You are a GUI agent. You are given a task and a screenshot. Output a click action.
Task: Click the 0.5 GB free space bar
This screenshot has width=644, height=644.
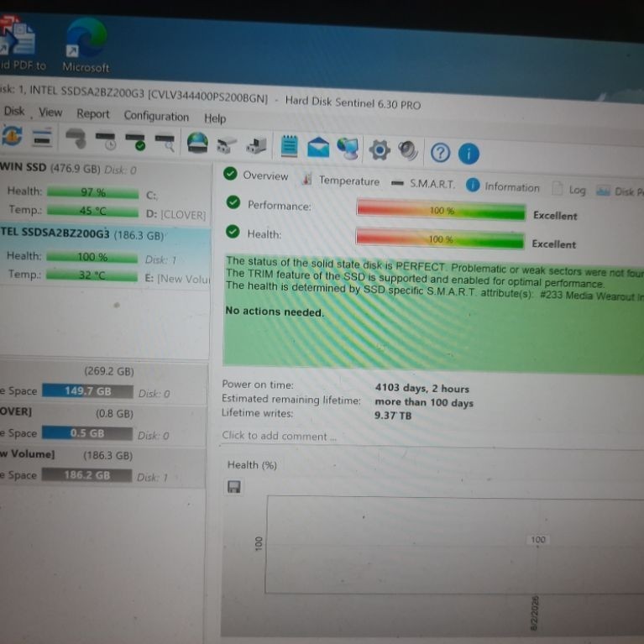click(87, 433)
